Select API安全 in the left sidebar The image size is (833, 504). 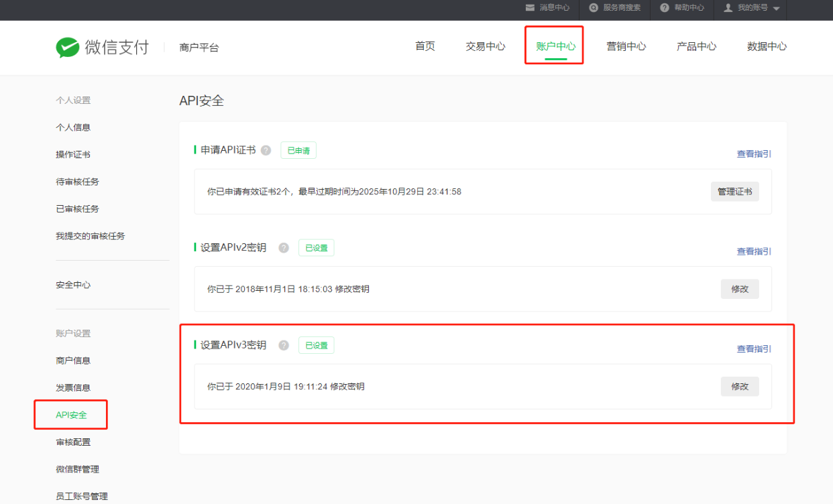pos(71,415)
